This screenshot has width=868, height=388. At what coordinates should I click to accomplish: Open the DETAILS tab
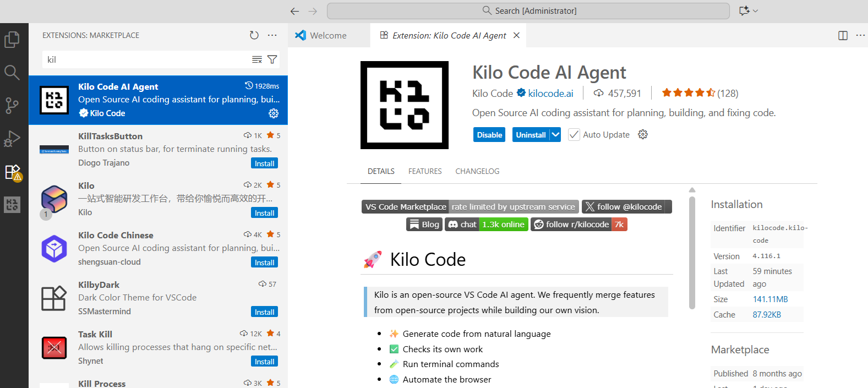(381, 171)
